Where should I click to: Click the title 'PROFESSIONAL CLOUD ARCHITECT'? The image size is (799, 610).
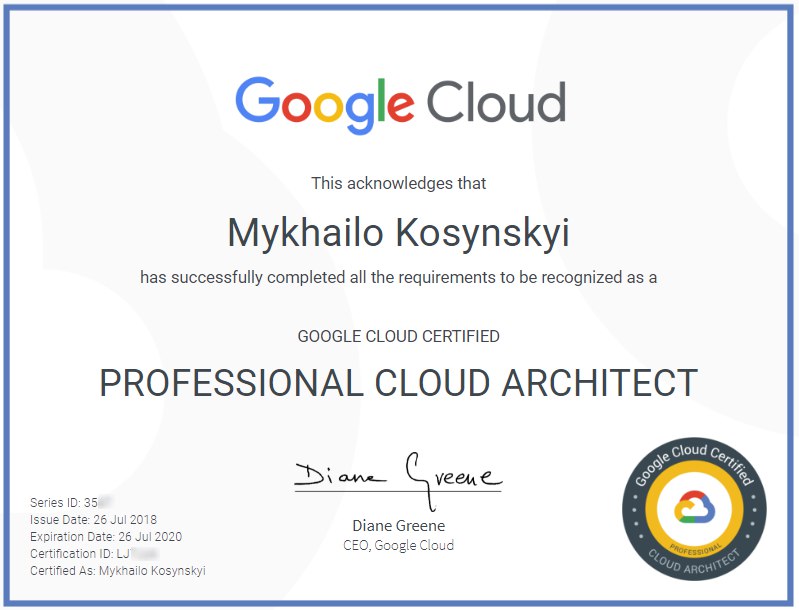pyautogui.click(x=398, y=383)
